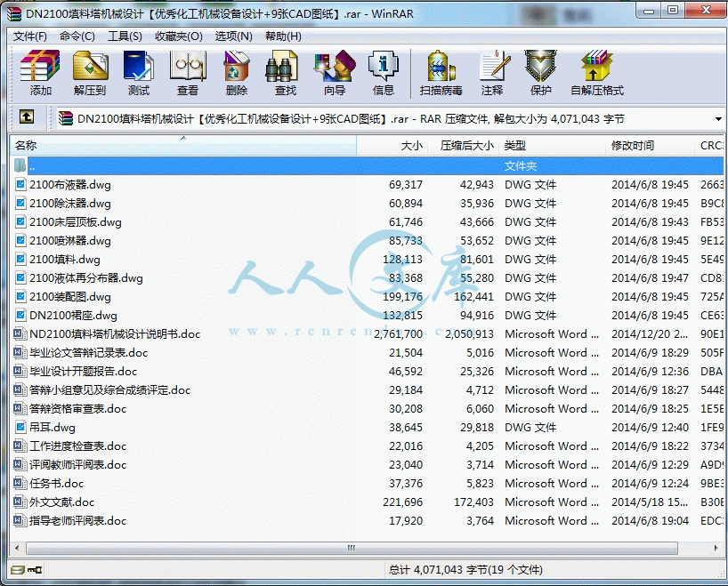Open the 命令(C) menu
Screen dimensions: 728x586
[77, 36]
